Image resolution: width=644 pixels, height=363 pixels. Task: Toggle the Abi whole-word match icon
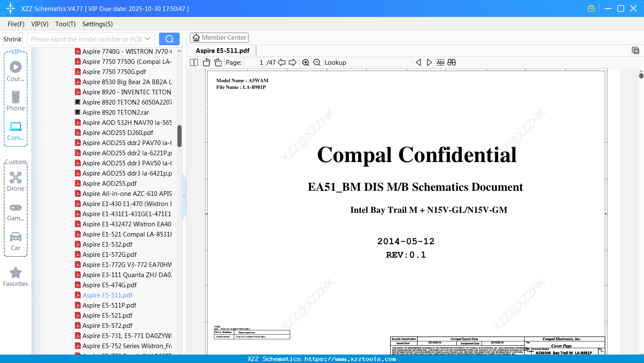pos(440,63)
